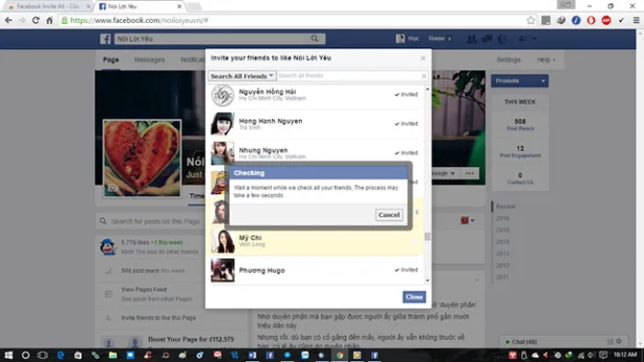644x362 pixels.
Task: Expand the more options ellipsis on cover
Action: (470, 173)
